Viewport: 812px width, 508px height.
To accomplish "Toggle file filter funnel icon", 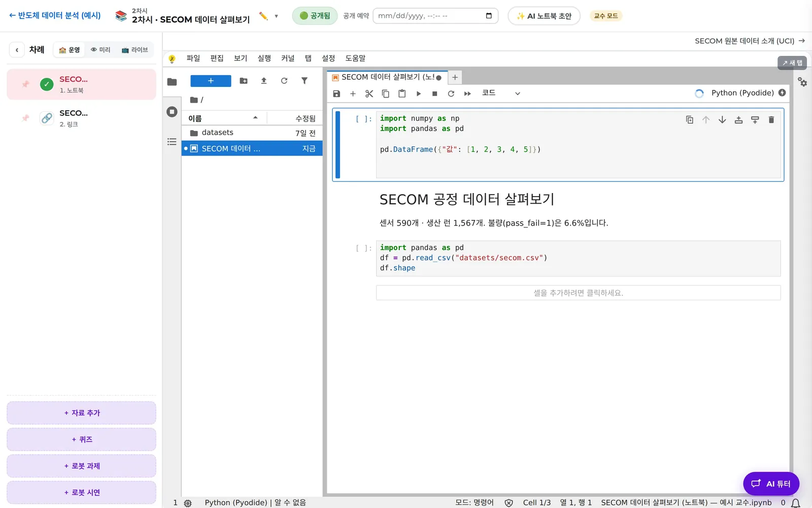I will point(304,81).
